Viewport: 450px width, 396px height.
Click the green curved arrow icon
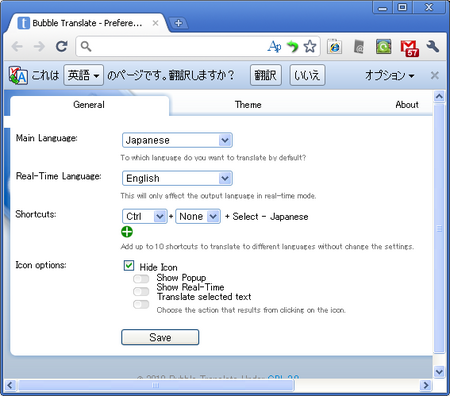(293, 47)
